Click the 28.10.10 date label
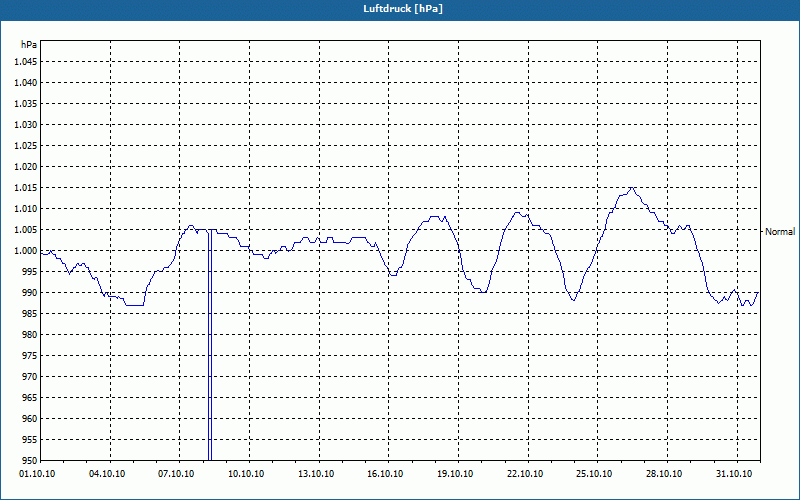The height and width of the screenshot is (500, 800). (664, 474)
